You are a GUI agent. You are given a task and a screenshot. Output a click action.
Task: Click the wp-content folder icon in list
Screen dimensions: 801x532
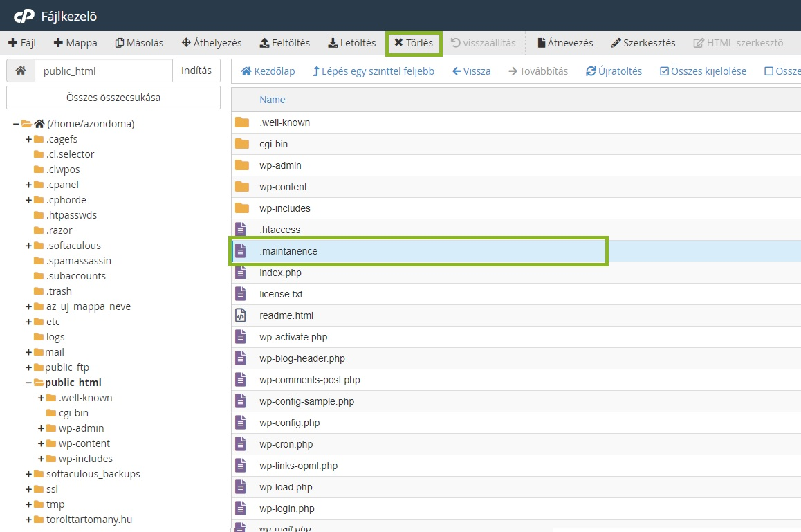click(x=241, y=187)
